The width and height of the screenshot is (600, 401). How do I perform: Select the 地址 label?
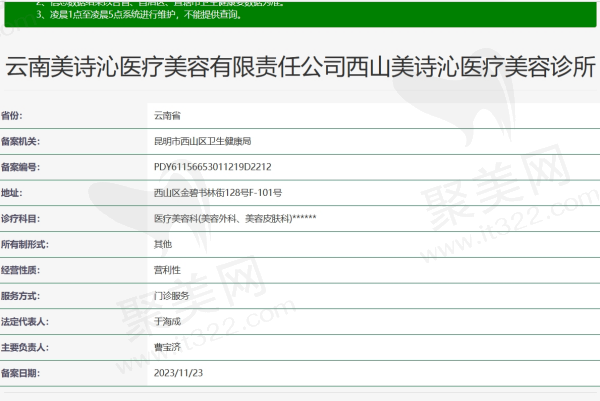click(x=11, y=192)
